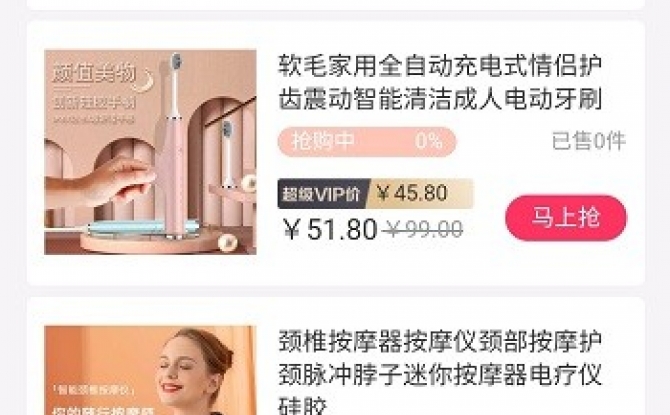Image resolution: width=670 pixels, height=415 pixels.
Task: Click the 0% percentage in progress bar
Action: point(429,141)
